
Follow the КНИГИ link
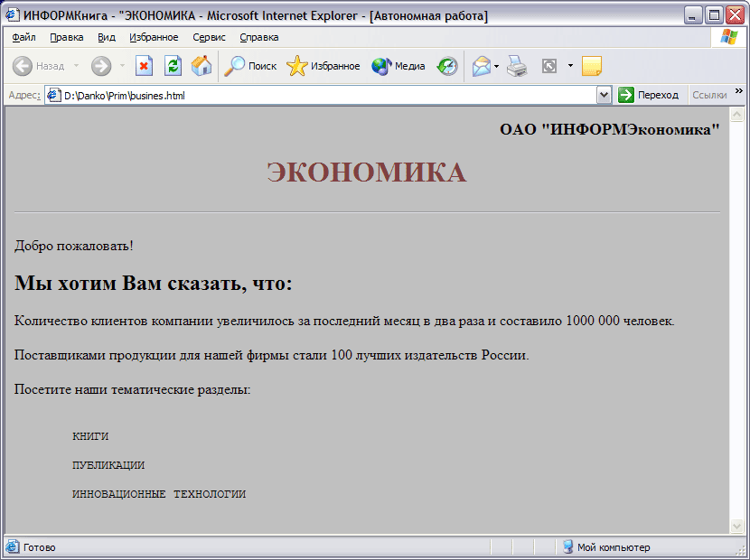point(90,436)
